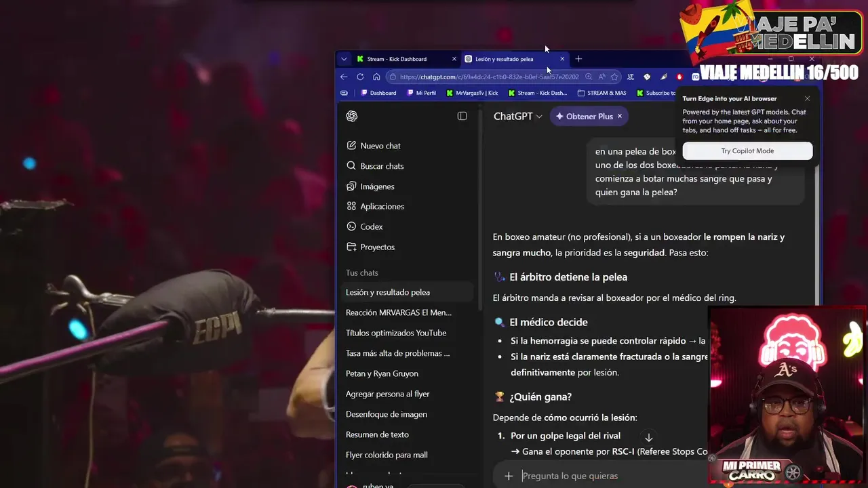This screenshot has height=488, width=868.
Task: Open Proyectos in the sidebar
Action: click(407, 247)
